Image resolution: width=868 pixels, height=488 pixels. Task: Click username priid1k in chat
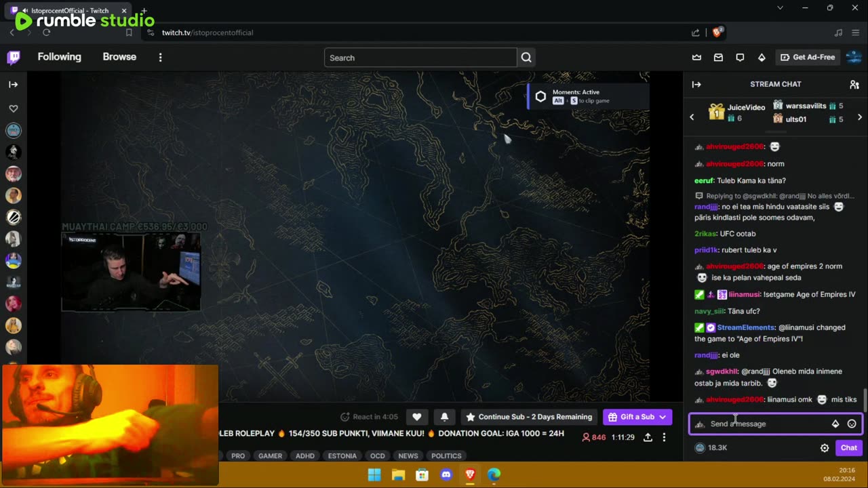[x=705, y=250]
